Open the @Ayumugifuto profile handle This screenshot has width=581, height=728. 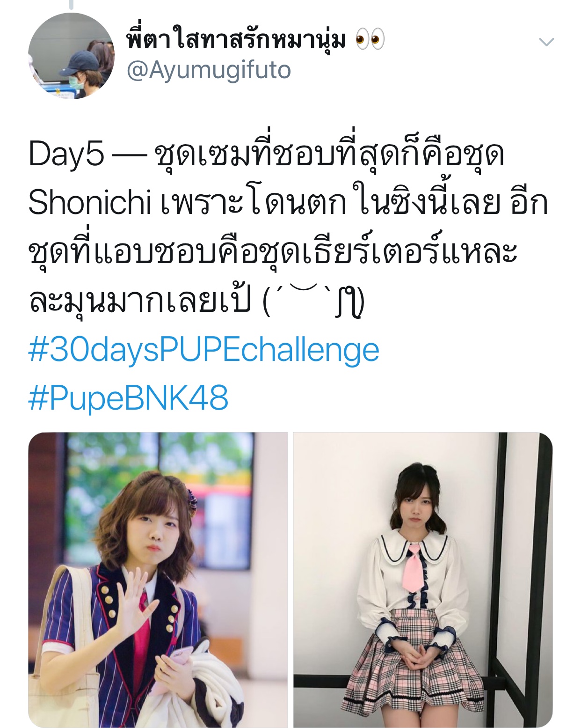click(209, 70)
